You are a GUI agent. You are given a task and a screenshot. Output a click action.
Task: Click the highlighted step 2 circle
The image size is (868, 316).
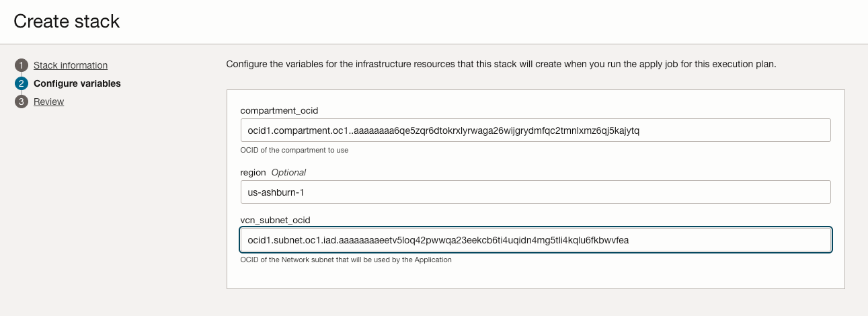(x=22, y=83)
